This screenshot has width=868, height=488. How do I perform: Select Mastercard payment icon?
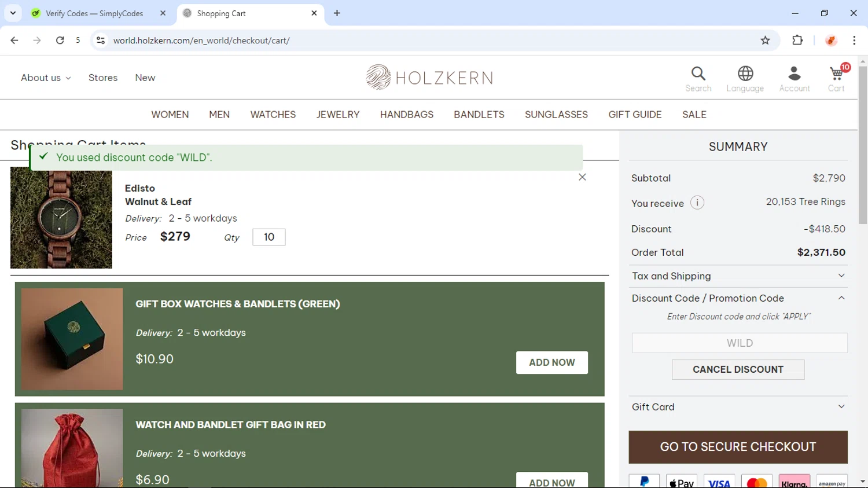click(x=757, y=482)
